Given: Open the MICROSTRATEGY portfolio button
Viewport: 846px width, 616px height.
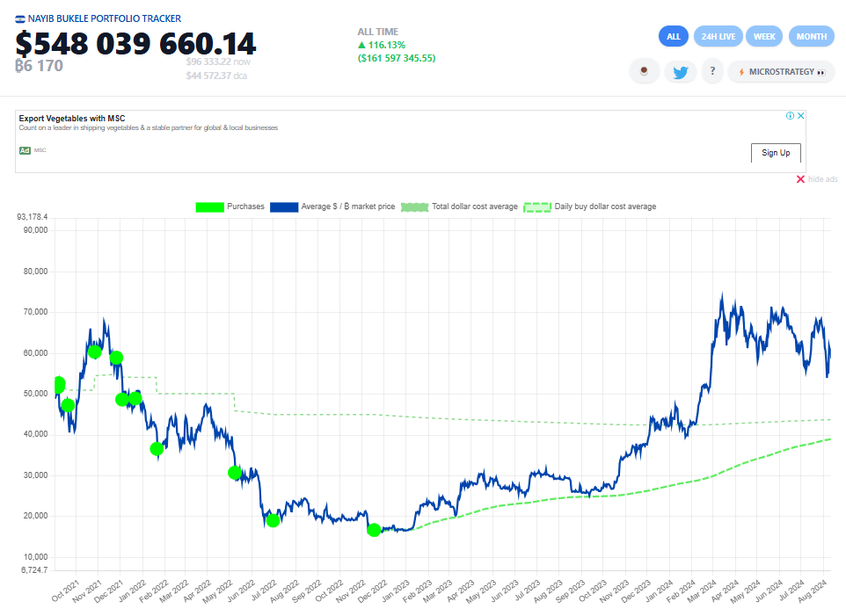Looking at the screenshot, I should pyautogui.click(x=781, y=72).
